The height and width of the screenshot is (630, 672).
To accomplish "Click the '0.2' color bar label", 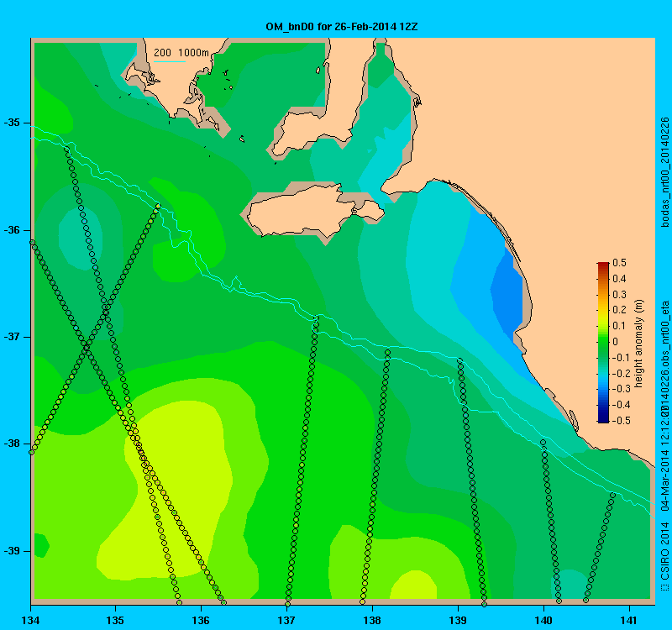I will pos(619,310).
